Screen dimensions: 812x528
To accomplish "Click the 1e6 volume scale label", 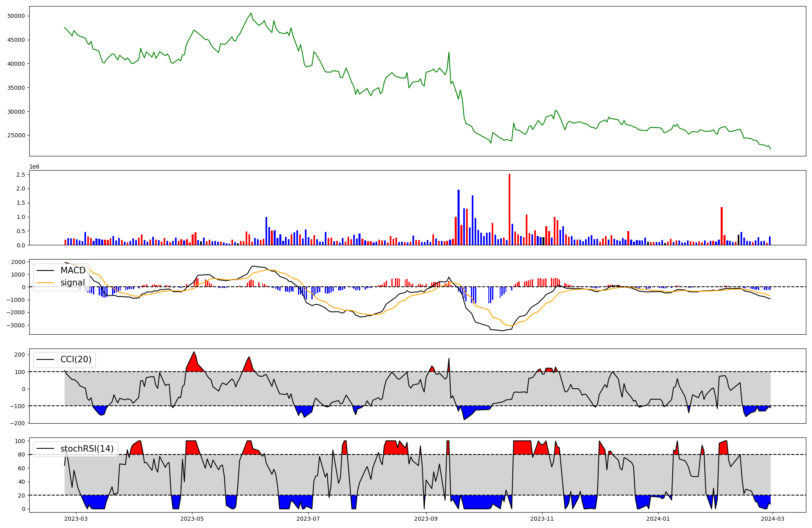I will tap(35, 167).
